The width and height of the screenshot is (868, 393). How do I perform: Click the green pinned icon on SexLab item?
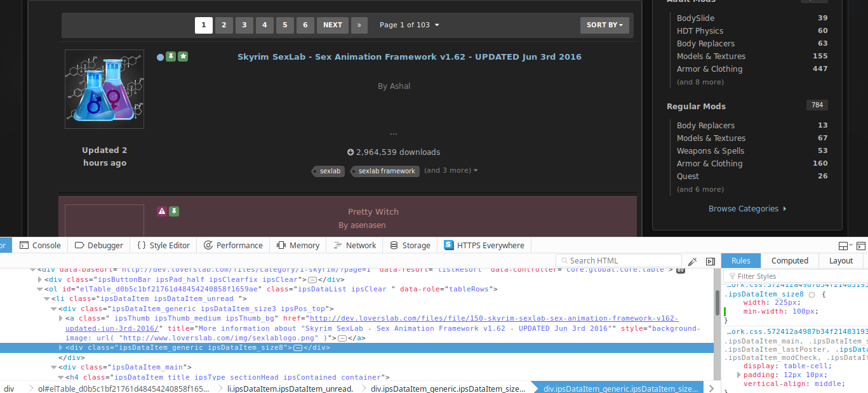(171, 57)
